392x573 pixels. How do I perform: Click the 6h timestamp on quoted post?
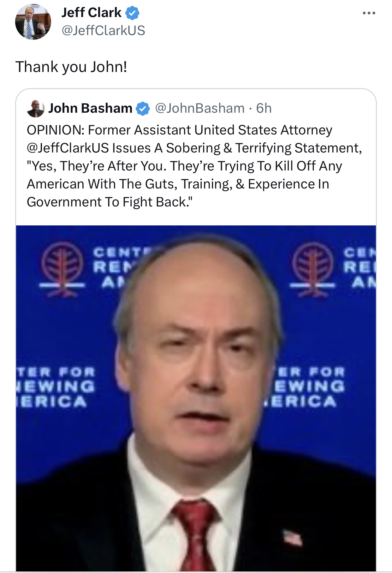[x=264, y=108]
